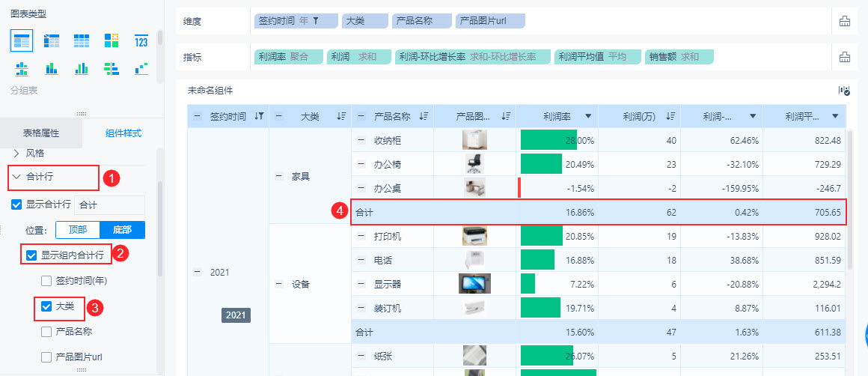Screen dimensions: 868x376
Task: Click the filter icon on 签约时间 dimension
Action: pyautogui.click(x=316, y=22)
